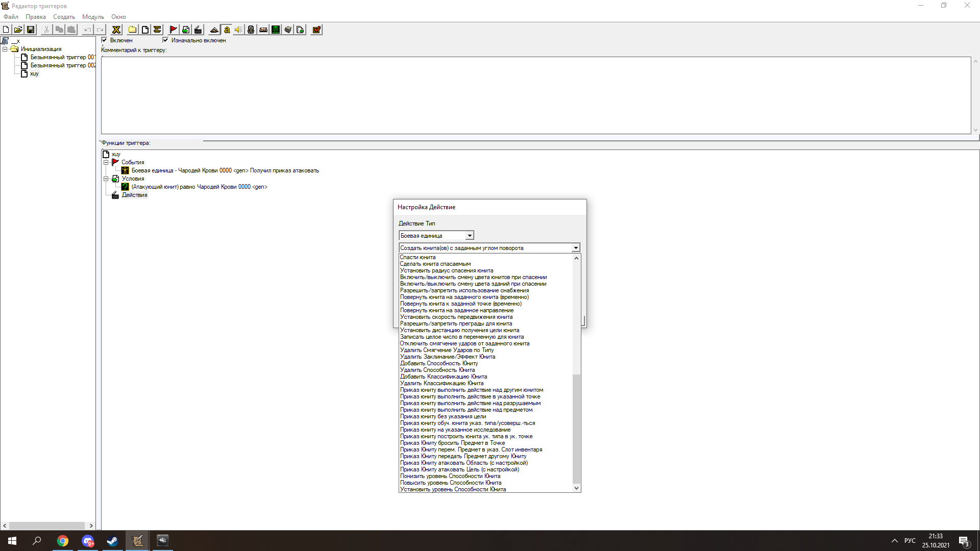Click the Open map folder icon
The height and width of the screenshot is (551, 980).
click(x=18, y=30)
